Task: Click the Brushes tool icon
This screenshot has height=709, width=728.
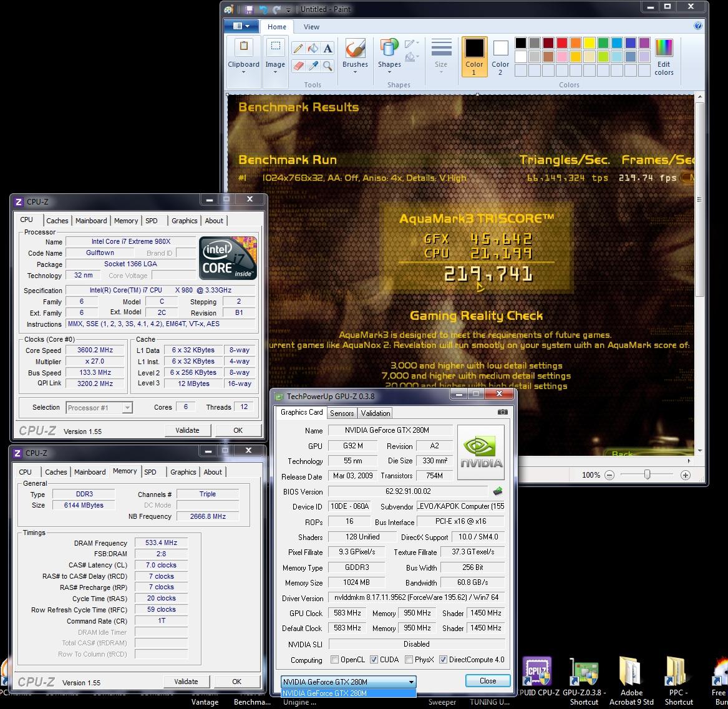Action: point(355,48)
